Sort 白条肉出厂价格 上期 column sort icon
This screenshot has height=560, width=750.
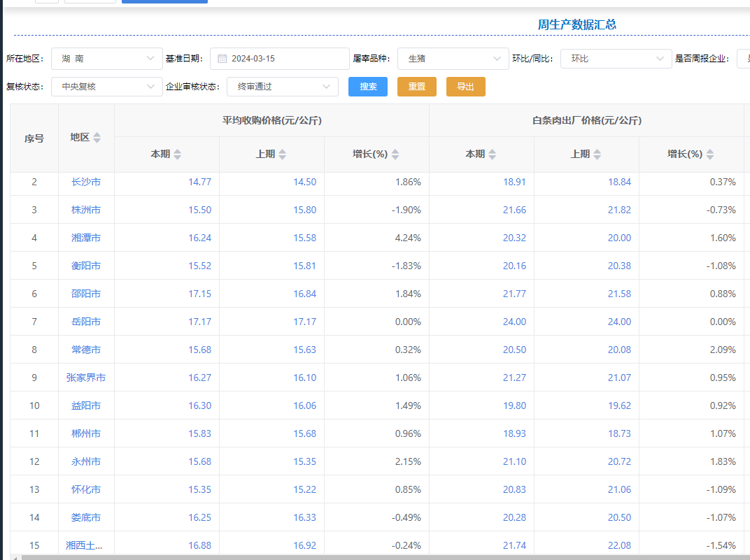(x=597, y=155)
